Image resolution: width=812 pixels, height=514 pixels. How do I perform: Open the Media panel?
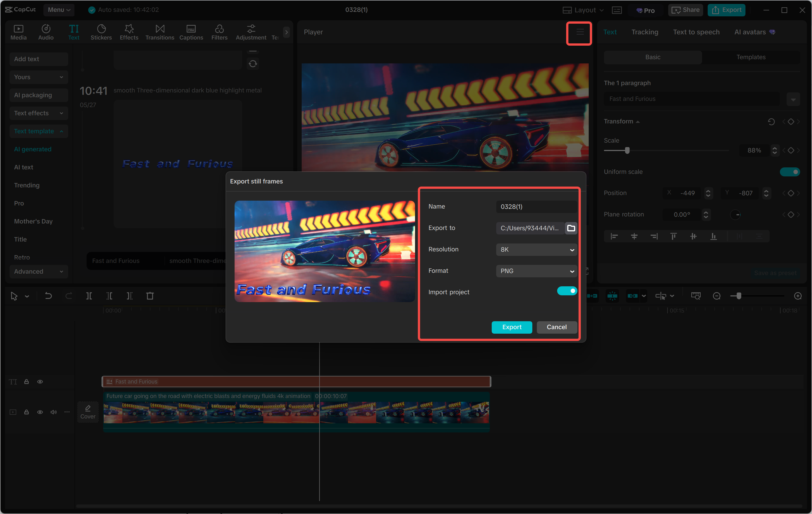click(19, 32)
